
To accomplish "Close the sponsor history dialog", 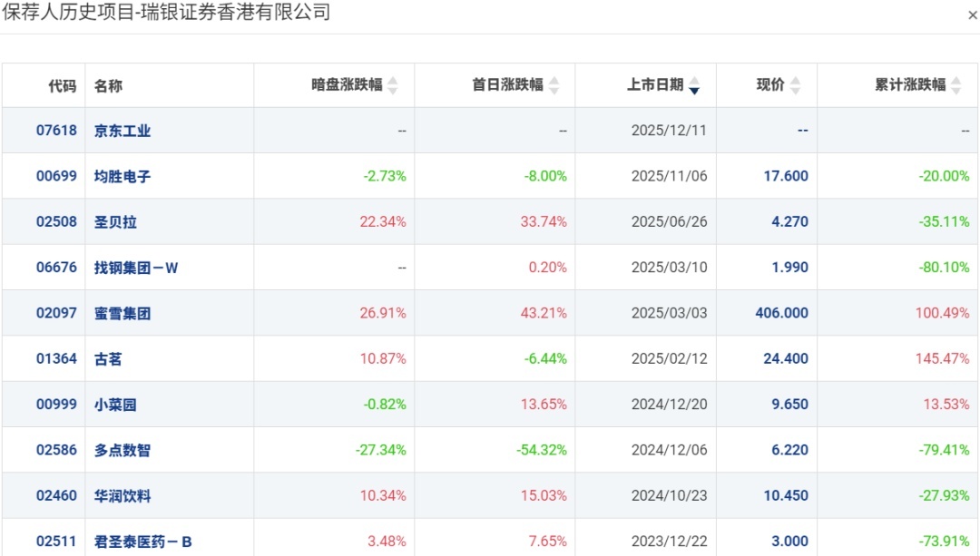I will tap(972, 15).
